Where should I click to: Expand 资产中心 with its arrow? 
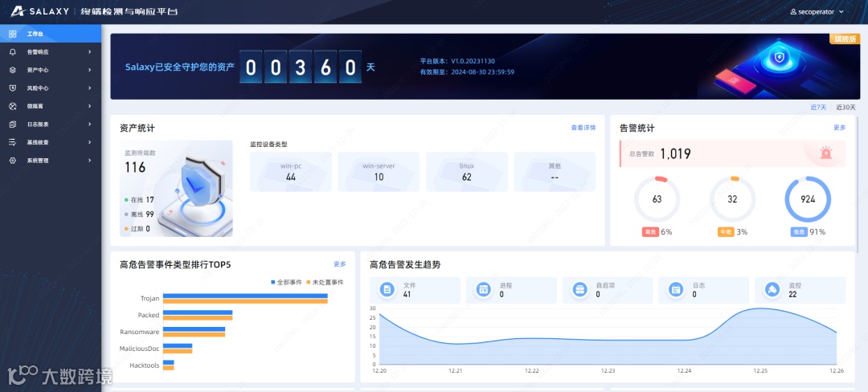click(x=90, y=70)
